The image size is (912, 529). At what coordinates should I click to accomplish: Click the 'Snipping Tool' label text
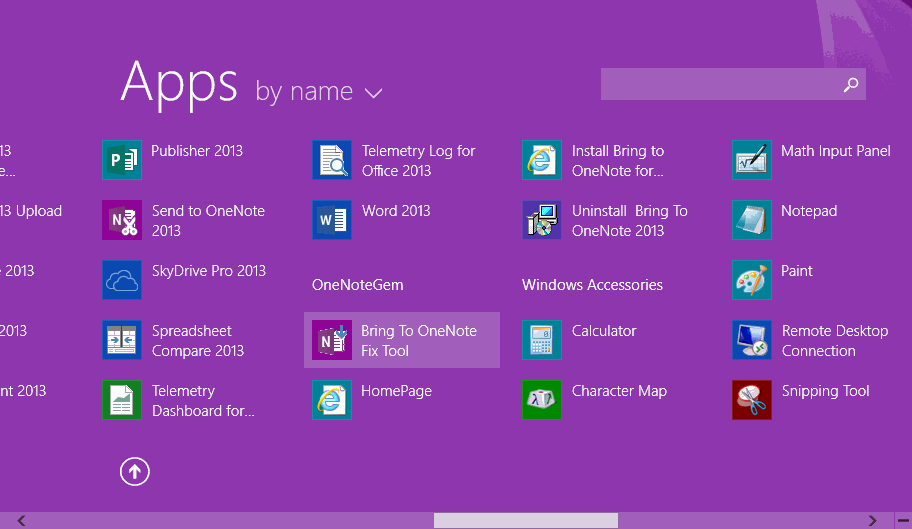[825, 391]
